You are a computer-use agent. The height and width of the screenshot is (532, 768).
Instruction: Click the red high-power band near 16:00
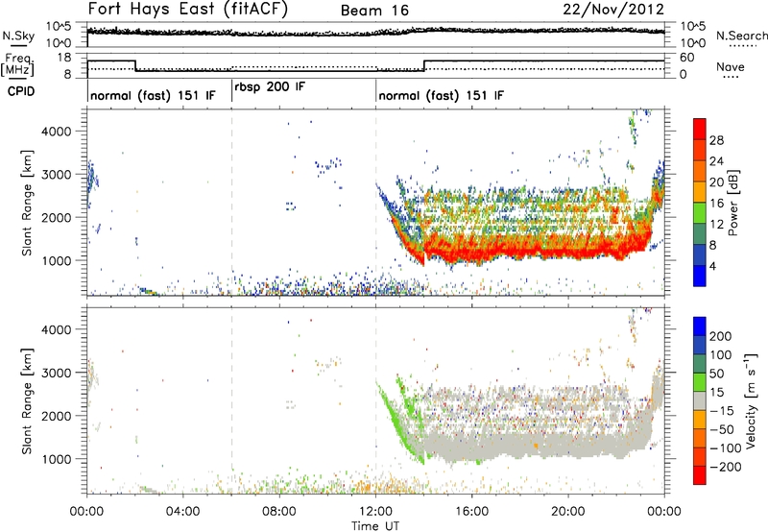[x=471, y=252]
